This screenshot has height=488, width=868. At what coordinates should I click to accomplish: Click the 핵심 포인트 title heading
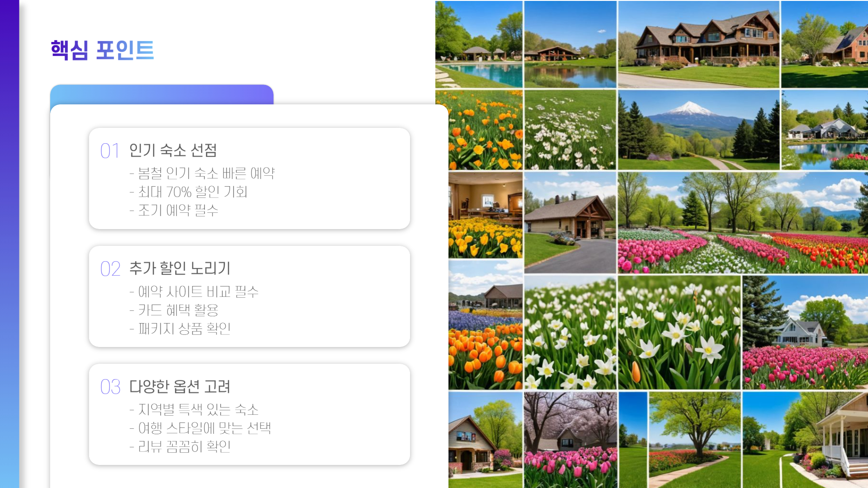(102, 50)
